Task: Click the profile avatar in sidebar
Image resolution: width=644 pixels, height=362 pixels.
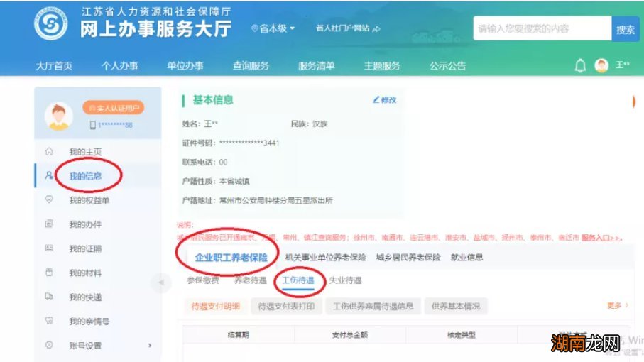Action: (x=59, y=116)
